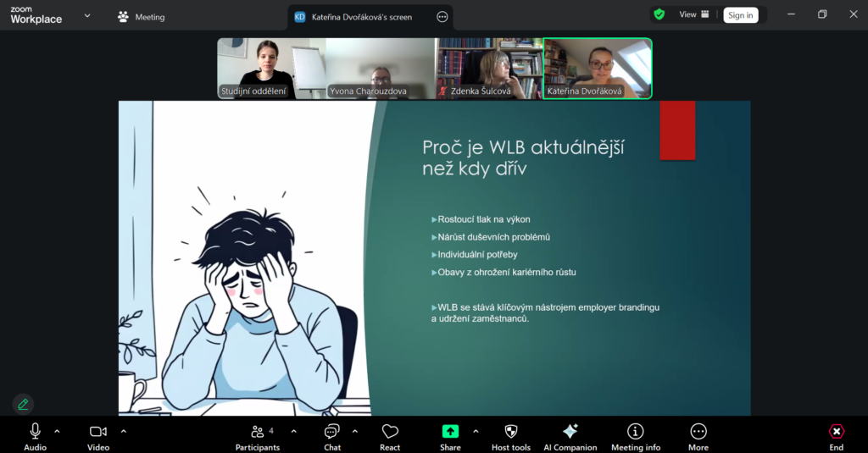Open the View layout menu
Image resolution: width=868 pixels, height=453 pixels.
coord(693,14)
